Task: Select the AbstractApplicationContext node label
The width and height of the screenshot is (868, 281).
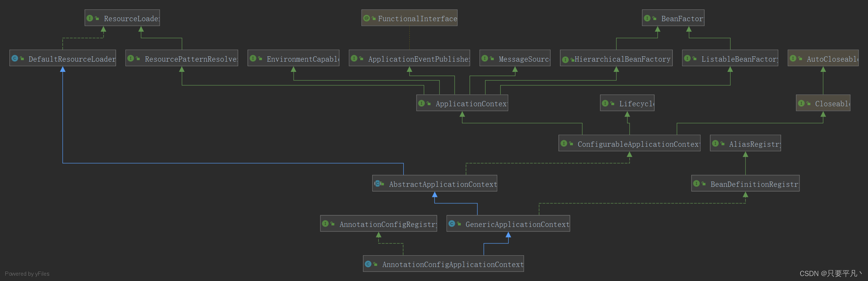Action: pos(443,184)
